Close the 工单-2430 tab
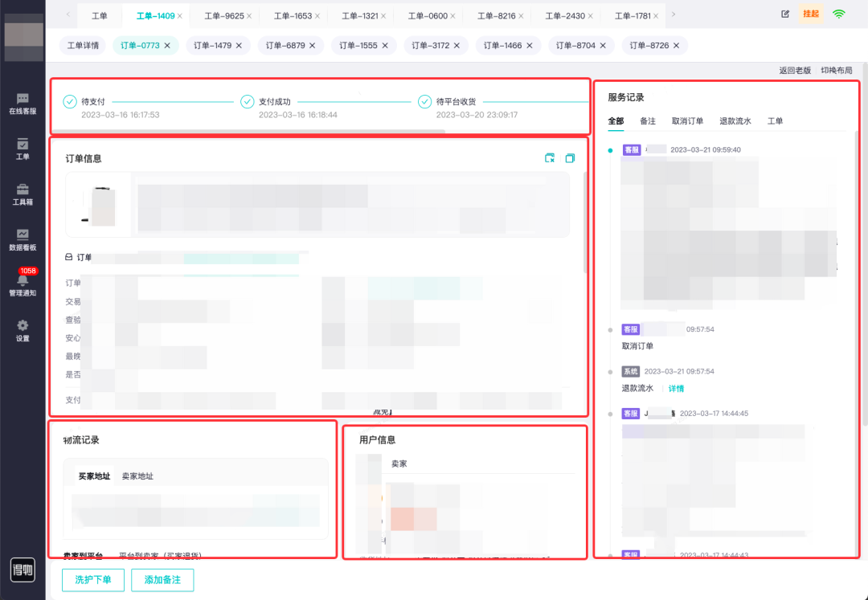This screenshot has height=600, width=868. pyautogui.click(x=590, y=16)
